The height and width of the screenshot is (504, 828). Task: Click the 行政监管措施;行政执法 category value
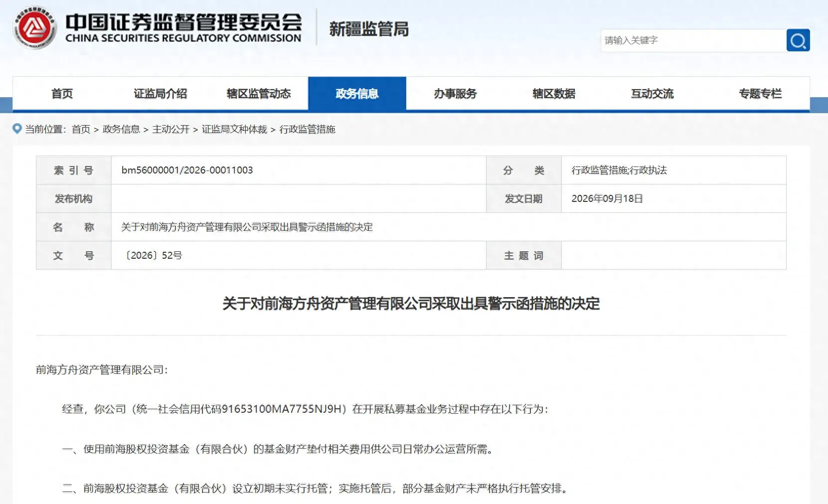(619, 170)
